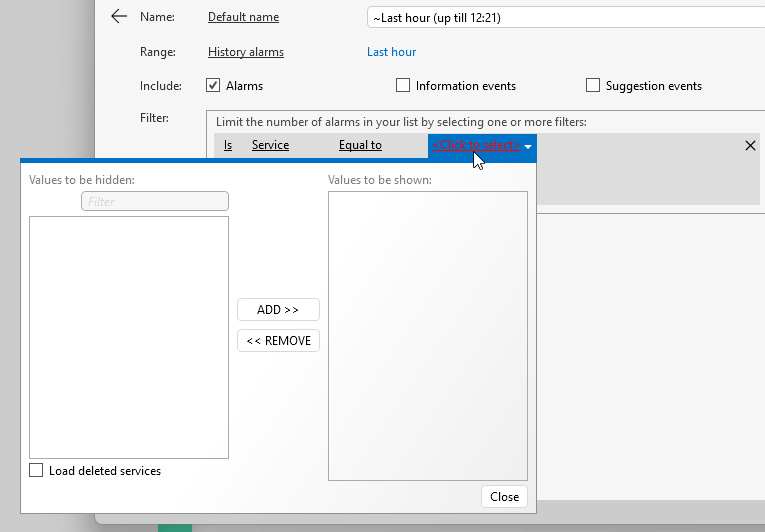Change the 'Equal to' filter operator
This screenshot has height=532, width=765.
coord(360,146)
